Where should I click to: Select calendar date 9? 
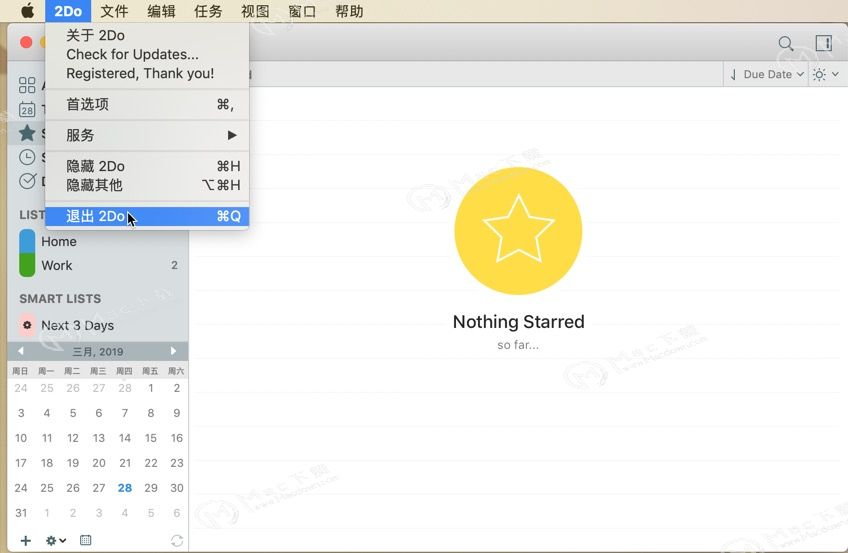177,414
